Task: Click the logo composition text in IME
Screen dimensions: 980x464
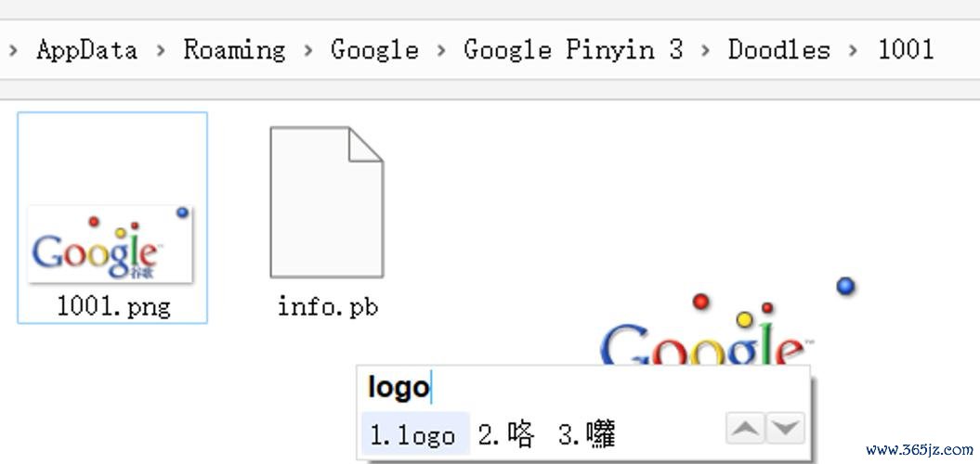Action: point(399,387)
